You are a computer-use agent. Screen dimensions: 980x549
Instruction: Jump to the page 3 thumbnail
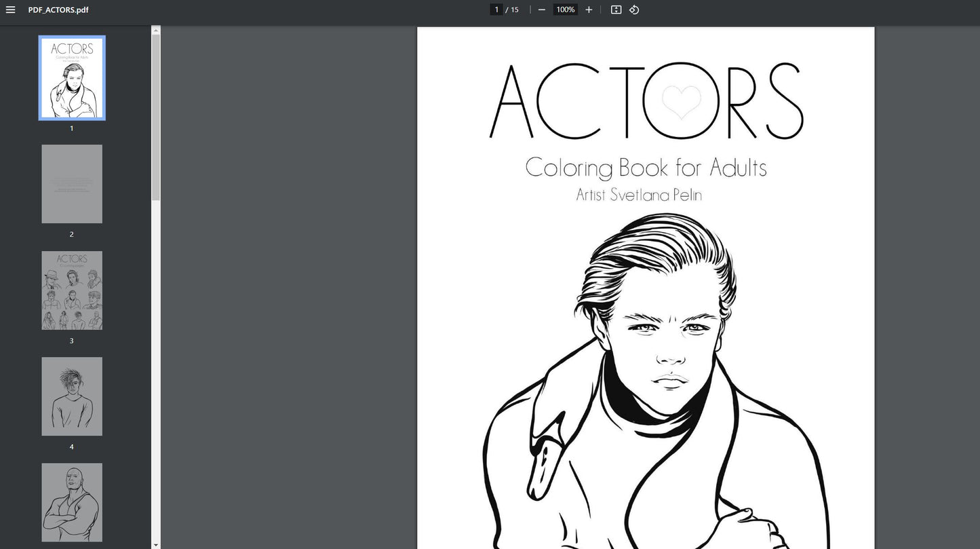(x=72, y=290)
